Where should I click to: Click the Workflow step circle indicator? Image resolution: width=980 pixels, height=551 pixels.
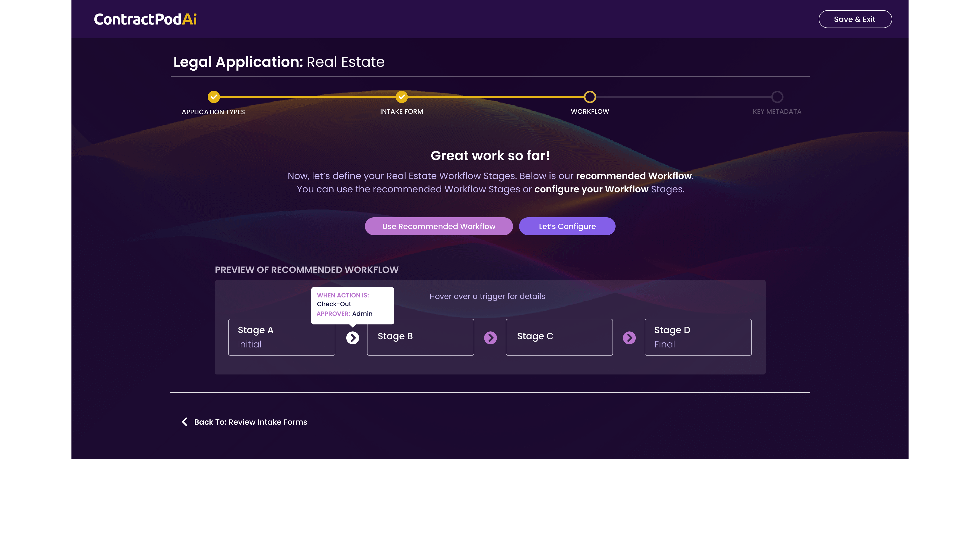pos(590,97)
